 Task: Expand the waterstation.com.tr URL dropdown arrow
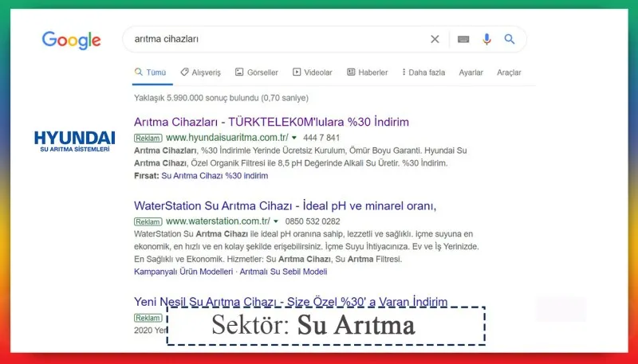[276, 221]
